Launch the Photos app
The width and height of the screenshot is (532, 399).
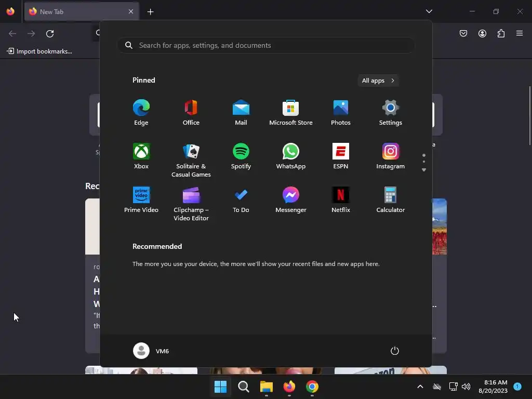[x=341, y=113]
